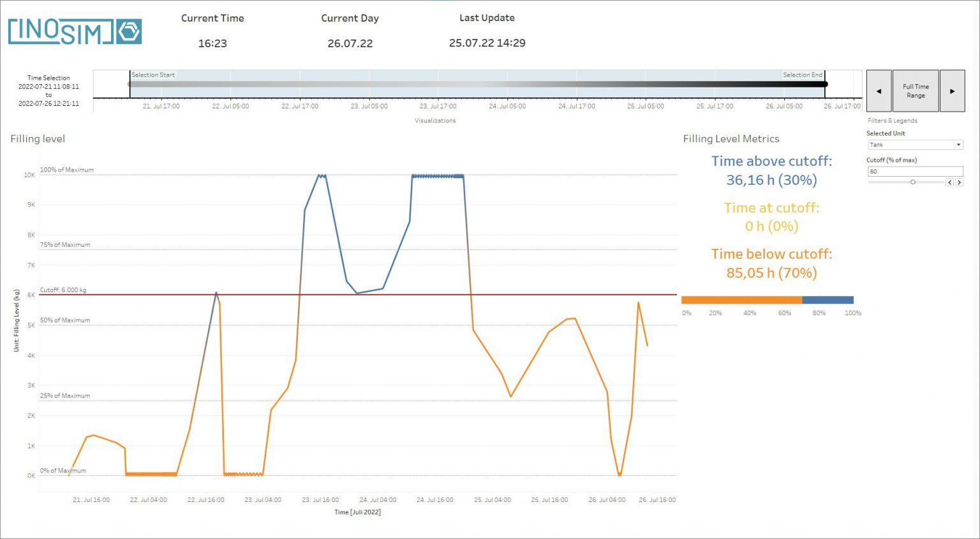980x539 pixels.
Task: Decrease cutoff using left stepper arrow
Action: click(x=949, y=182)
